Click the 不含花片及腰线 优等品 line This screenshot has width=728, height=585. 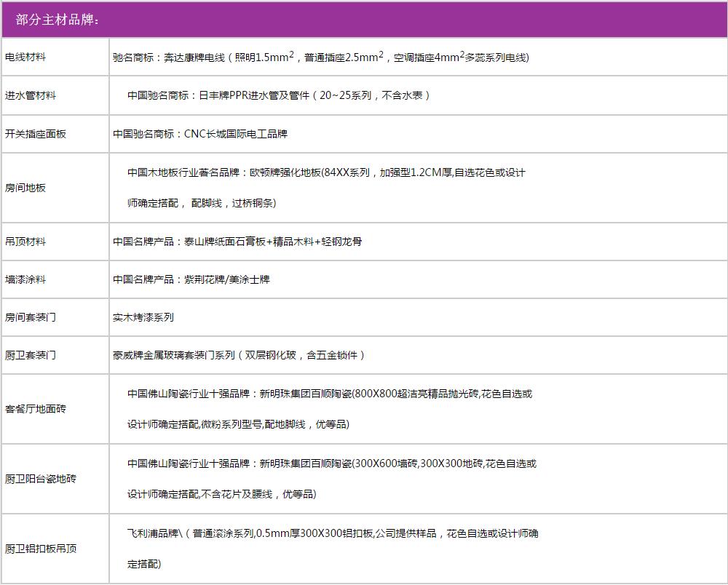222,495
